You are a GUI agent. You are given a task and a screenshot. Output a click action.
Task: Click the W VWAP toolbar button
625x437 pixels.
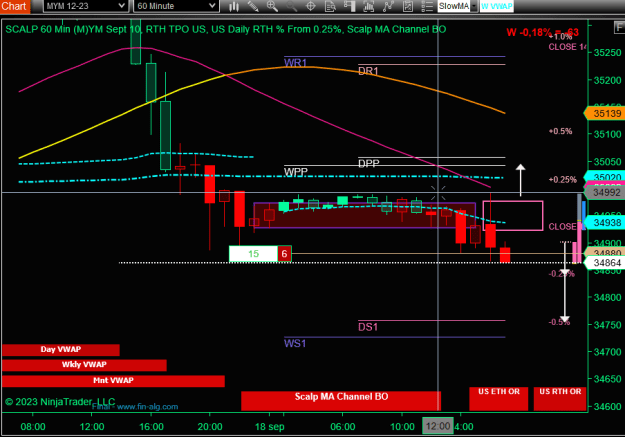(496, 6)
